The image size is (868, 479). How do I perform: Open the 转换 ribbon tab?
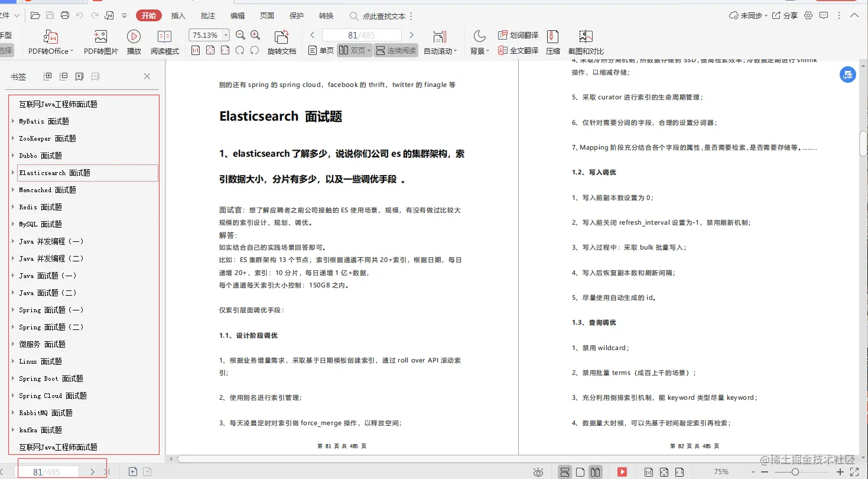click(326, 16)
